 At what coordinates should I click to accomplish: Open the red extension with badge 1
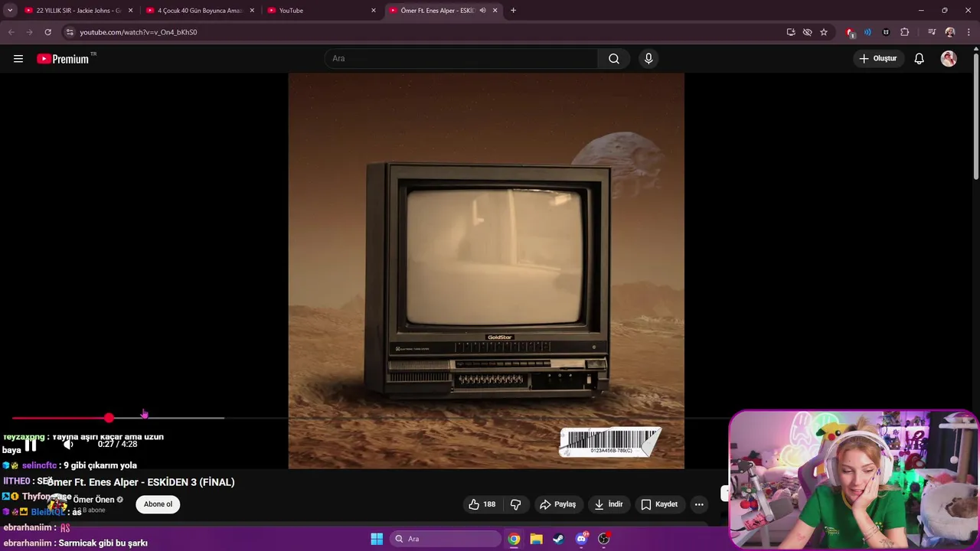(x=850, y=32)
